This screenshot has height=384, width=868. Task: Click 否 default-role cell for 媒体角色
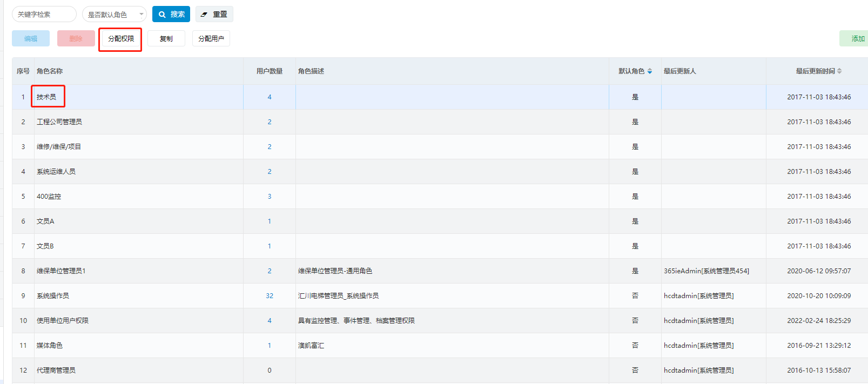pos(635,346)
